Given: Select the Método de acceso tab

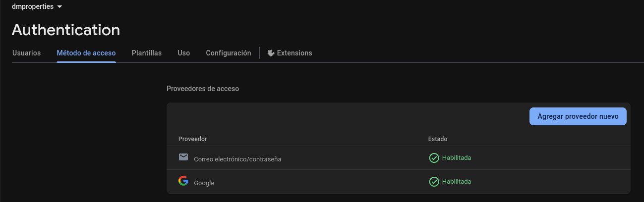Looking at the screenshot, I should 86,53.
